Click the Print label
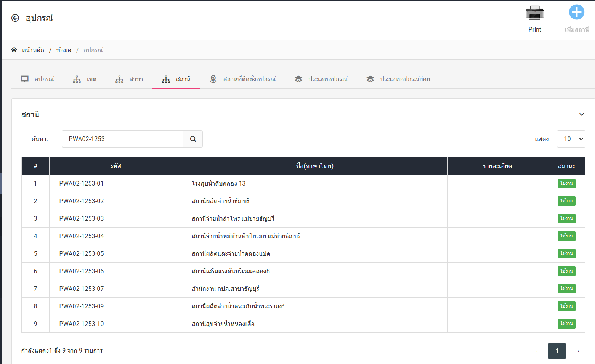This screenshot has height=364, width=595. pos(535,29)
